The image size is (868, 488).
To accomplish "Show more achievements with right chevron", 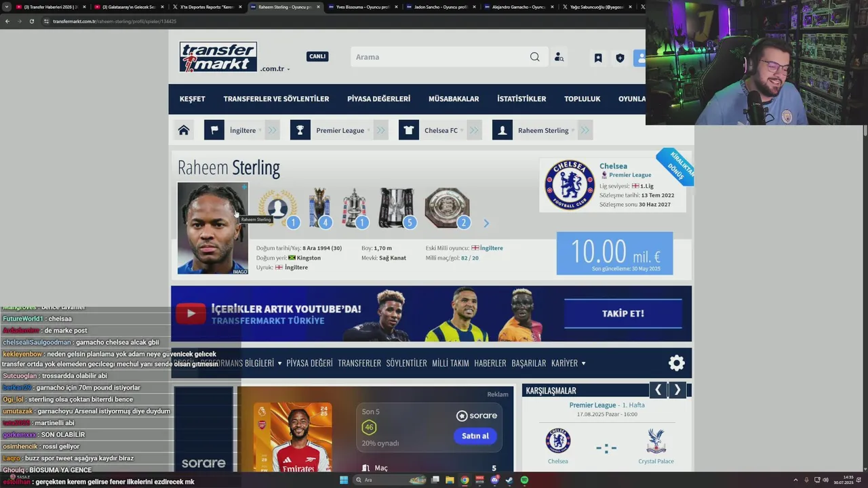I will click(x=486, y=223).
